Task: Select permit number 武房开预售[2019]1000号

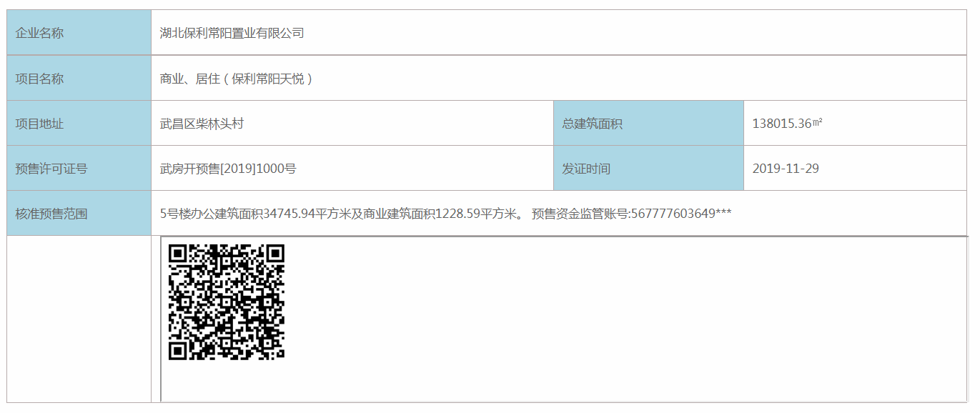Action: click(228, 169)
